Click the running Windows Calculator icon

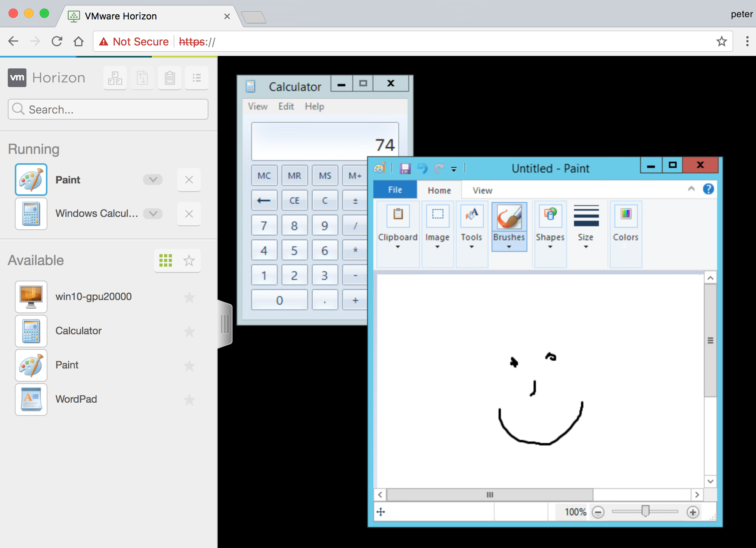31,214
